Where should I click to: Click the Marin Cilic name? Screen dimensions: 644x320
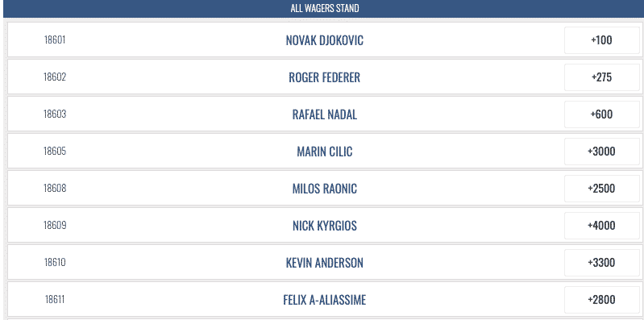pyautogui.click(x=325, y=152)
